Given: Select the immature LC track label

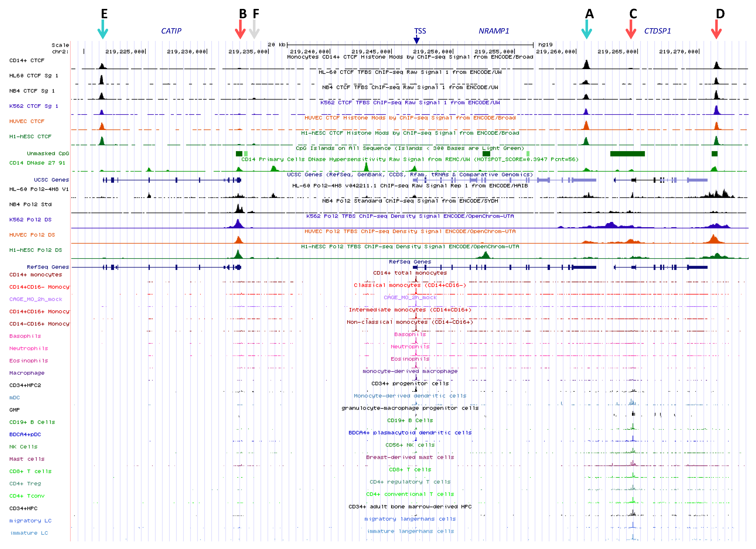Looking at the screenshot, I should tap(29, 533).
